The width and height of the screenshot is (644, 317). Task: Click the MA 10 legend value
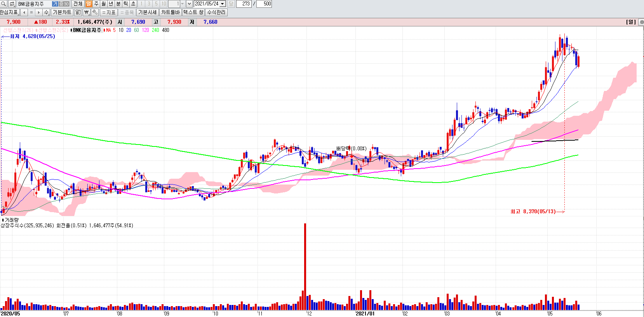[121, 30]
